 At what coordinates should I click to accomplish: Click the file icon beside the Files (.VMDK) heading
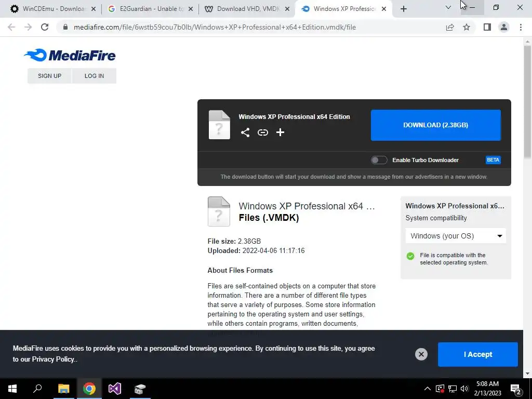pyautogui.click(x=219, y=211)
